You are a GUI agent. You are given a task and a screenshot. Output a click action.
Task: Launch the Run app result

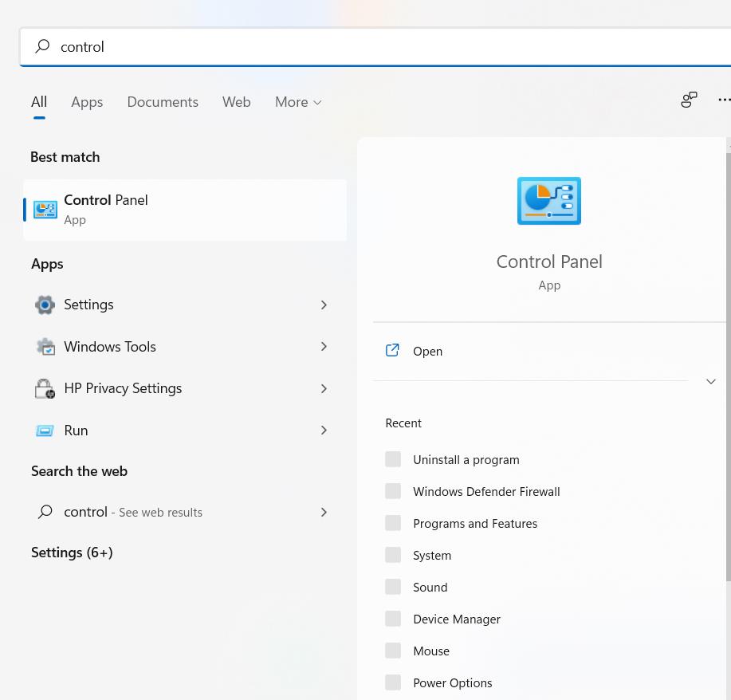click(x=185, y=431)
